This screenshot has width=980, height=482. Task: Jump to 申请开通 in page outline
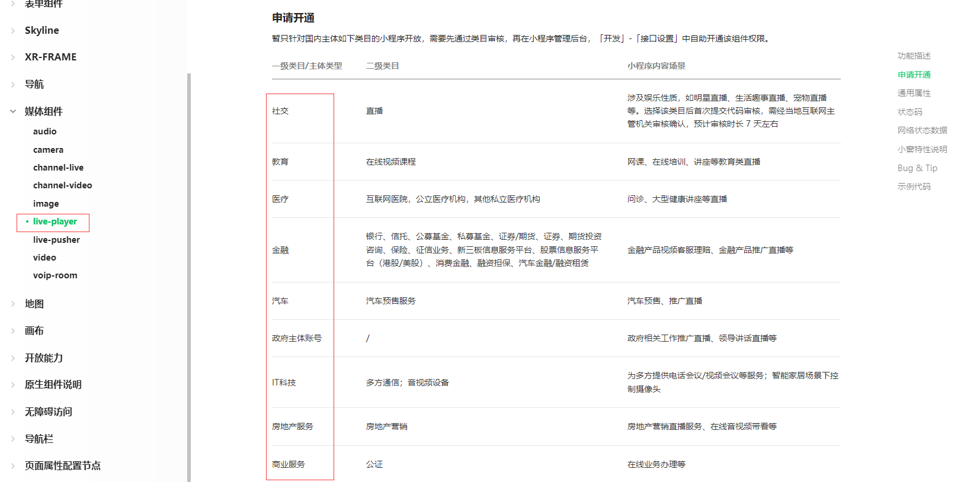914,75
